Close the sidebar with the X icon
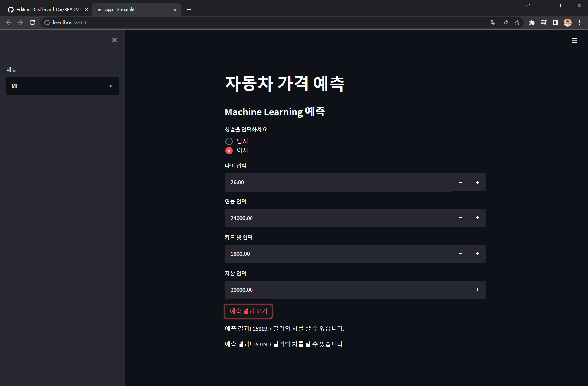The width and height of the screenshot is (588, 386). pos(115,40)
